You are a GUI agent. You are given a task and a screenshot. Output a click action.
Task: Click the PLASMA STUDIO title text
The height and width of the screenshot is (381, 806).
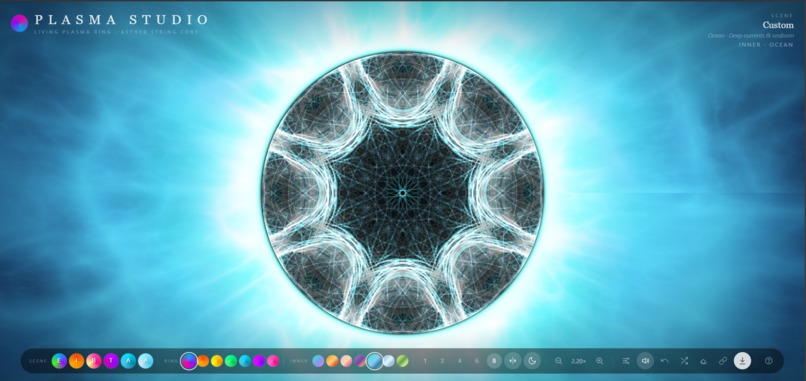point(121,20)
